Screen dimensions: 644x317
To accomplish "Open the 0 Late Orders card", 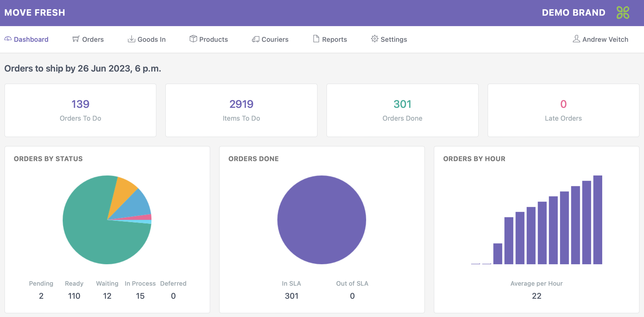I will coord(563,110).
